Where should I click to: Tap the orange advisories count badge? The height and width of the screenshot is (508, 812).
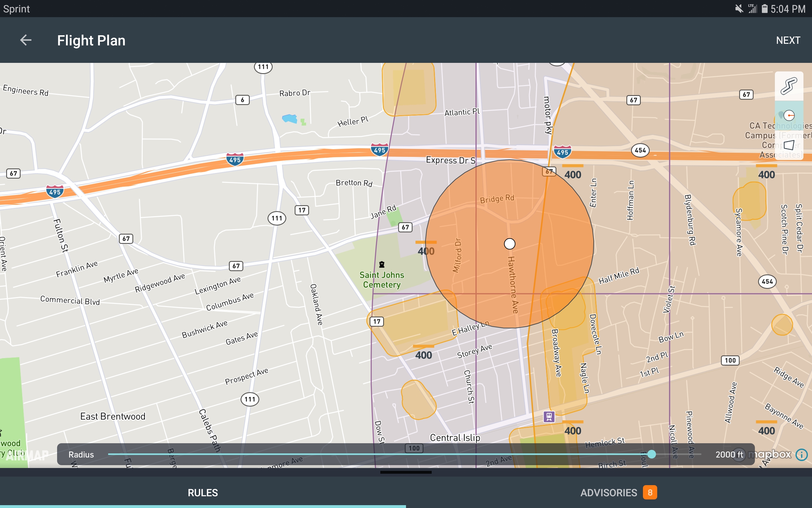[x=650, y=492]
